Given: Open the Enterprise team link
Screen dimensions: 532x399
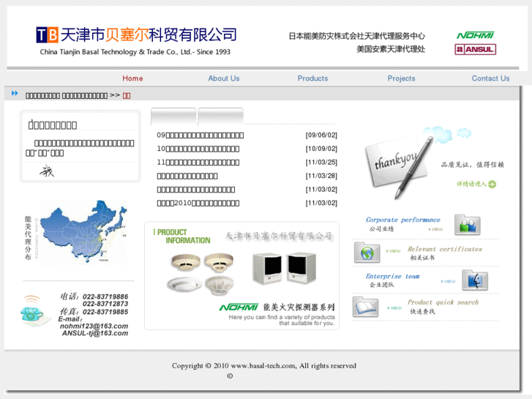Looking at the screenshot, I should (x=392, y=276).
